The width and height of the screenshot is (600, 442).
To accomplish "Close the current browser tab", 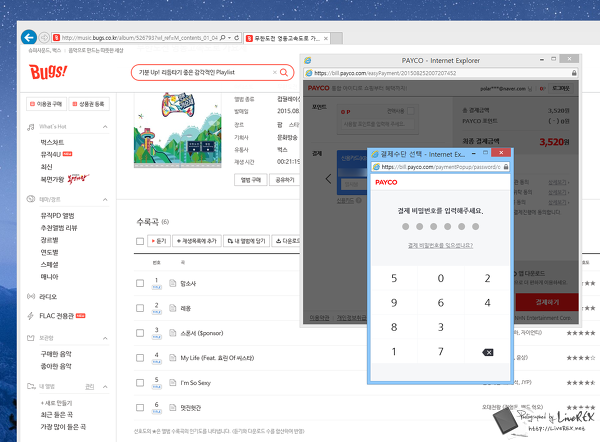I will click(326, 38).
